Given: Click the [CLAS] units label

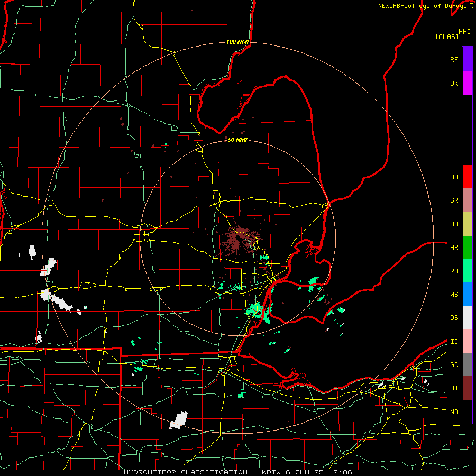Looking at the screenshot, I should click(447, 36).
